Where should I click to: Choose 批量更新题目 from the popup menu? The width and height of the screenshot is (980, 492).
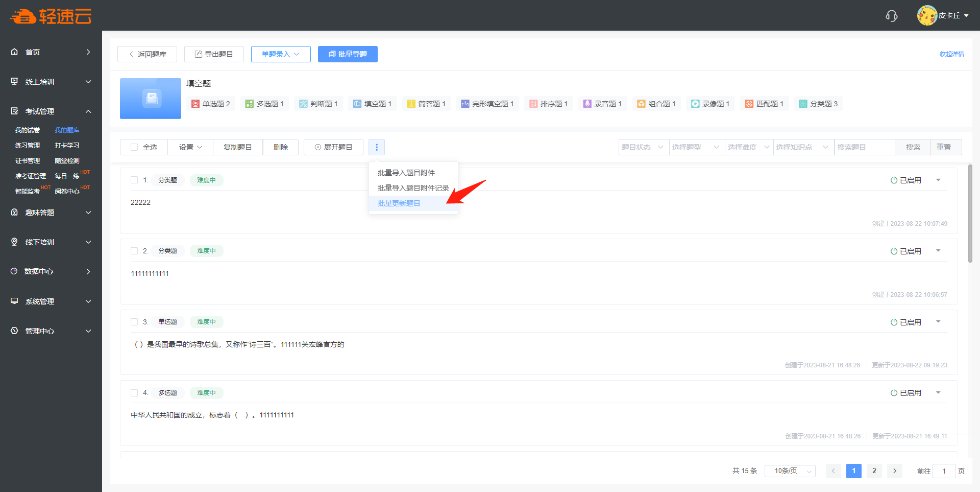click(x=399, y=203)
